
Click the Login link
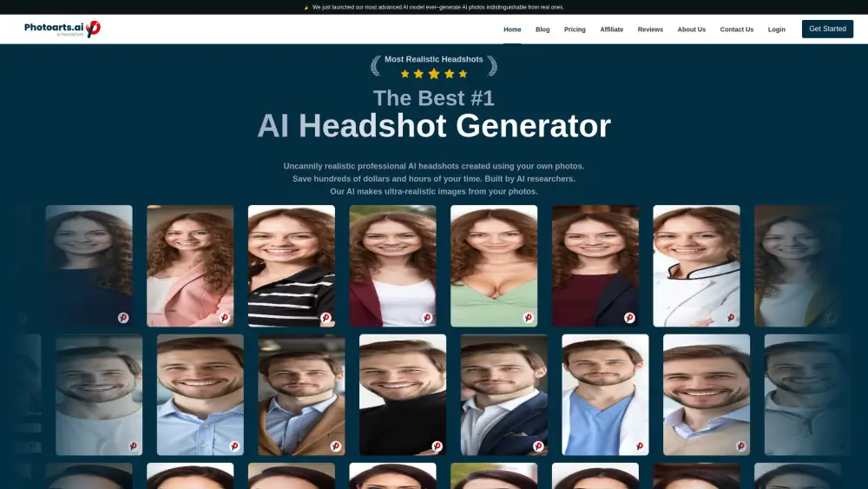pyautogui.click(x=776, y=30)
